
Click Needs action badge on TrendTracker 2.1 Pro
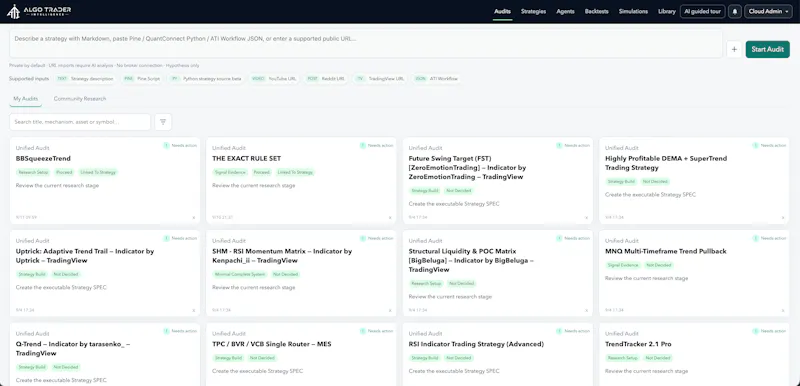click(x=769, y=331)
